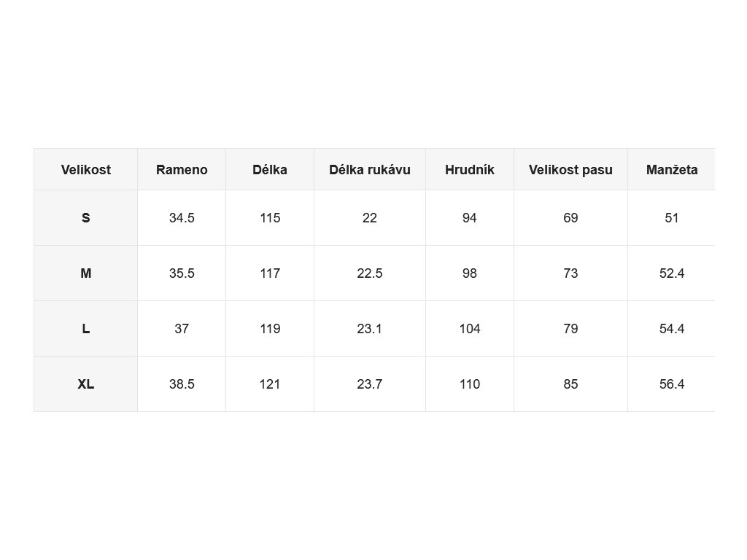
Task: Click the Velikost column header
Action: [x=86, y=169]
